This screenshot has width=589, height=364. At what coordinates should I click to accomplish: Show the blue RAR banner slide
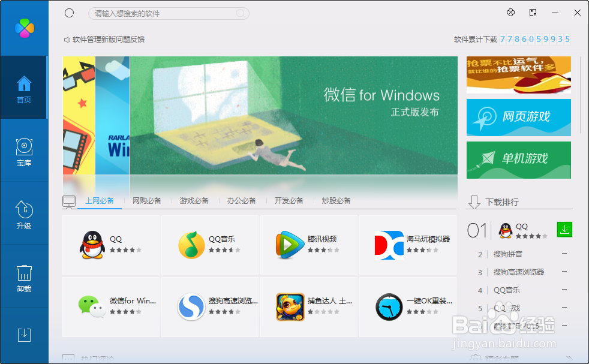tap(112, 115)
